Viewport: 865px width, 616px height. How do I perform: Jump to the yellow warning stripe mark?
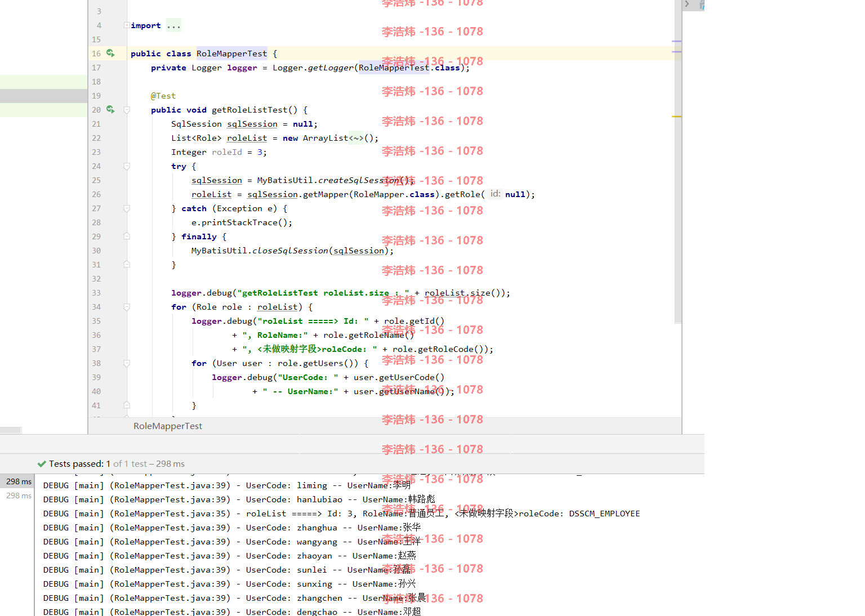pyautogui.click(x=677, y=117)
